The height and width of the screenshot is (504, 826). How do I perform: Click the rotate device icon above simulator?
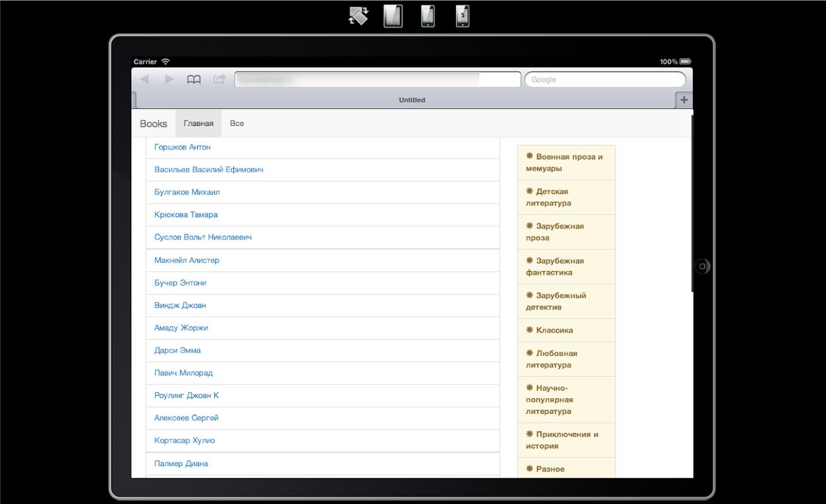tap(358, 16)
